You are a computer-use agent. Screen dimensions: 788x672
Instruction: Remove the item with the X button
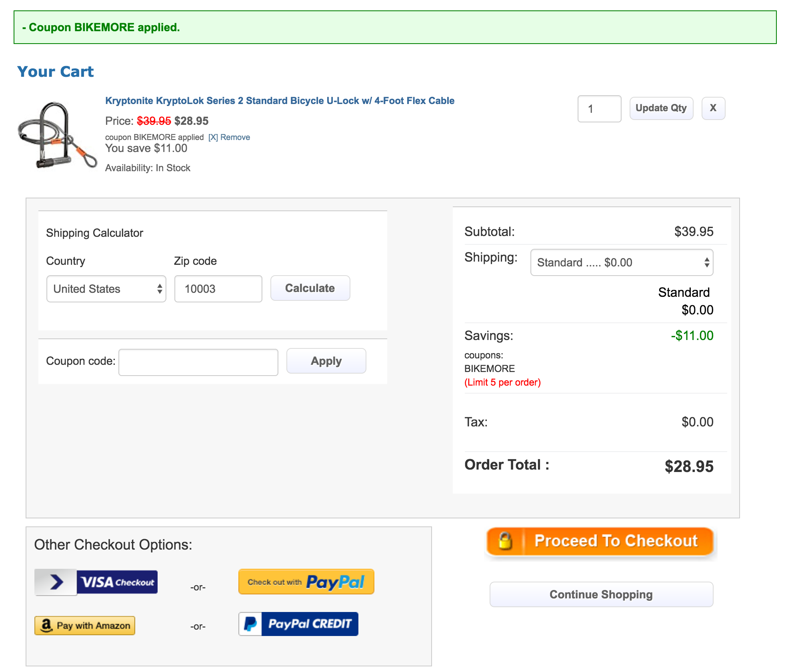click(713, 108)
